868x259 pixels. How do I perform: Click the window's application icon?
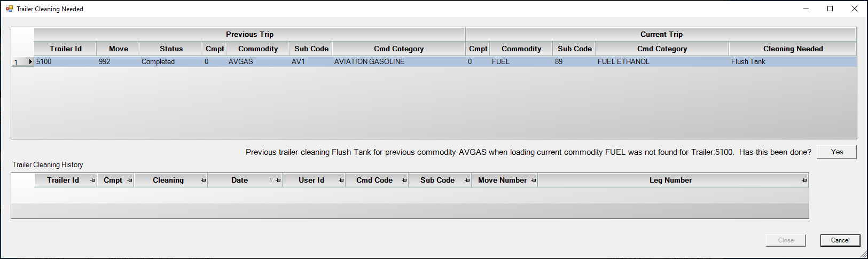(x=10, y=9)
